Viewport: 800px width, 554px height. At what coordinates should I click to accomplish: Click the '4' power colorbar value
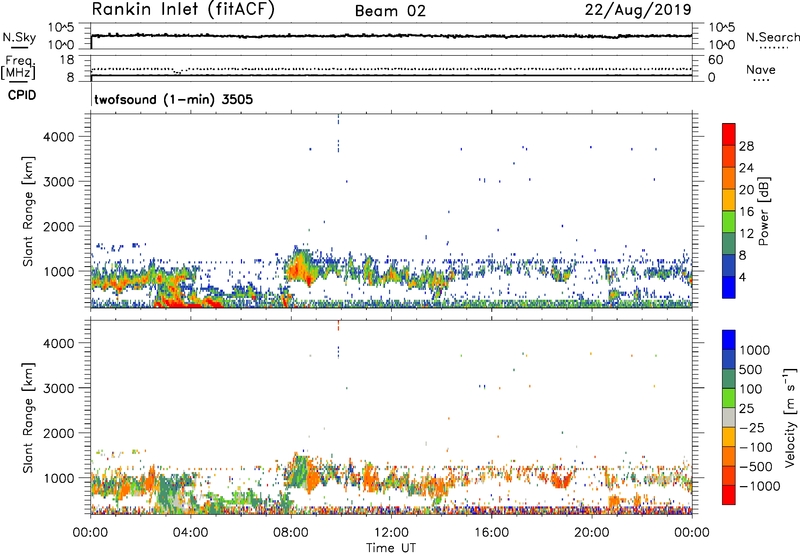click(x=743, y=277)
